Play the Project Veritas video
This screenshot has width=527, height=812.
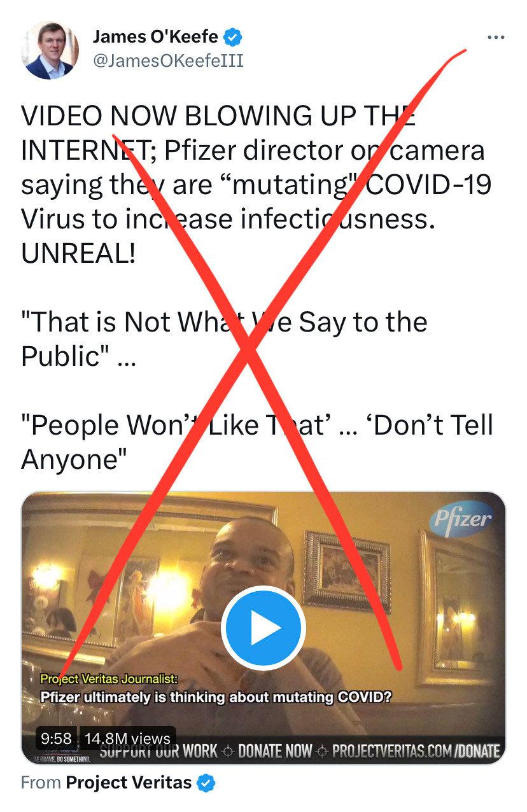[x=263, y=628]
